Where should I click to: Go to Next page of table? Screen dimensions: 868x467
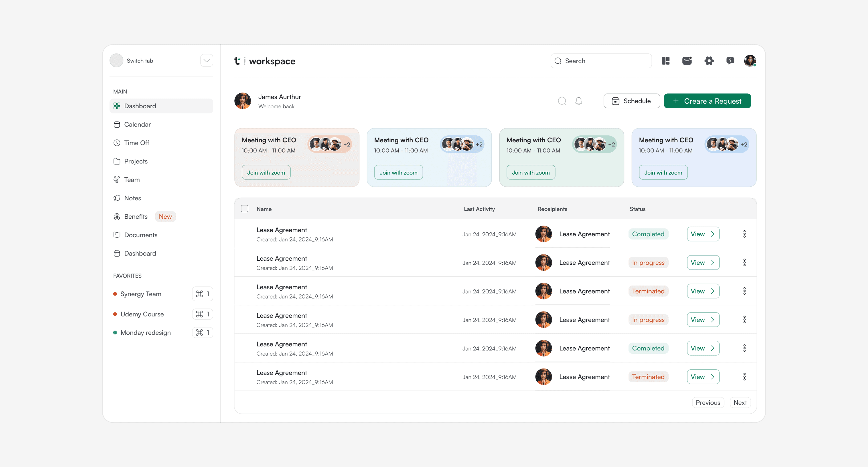740,403
